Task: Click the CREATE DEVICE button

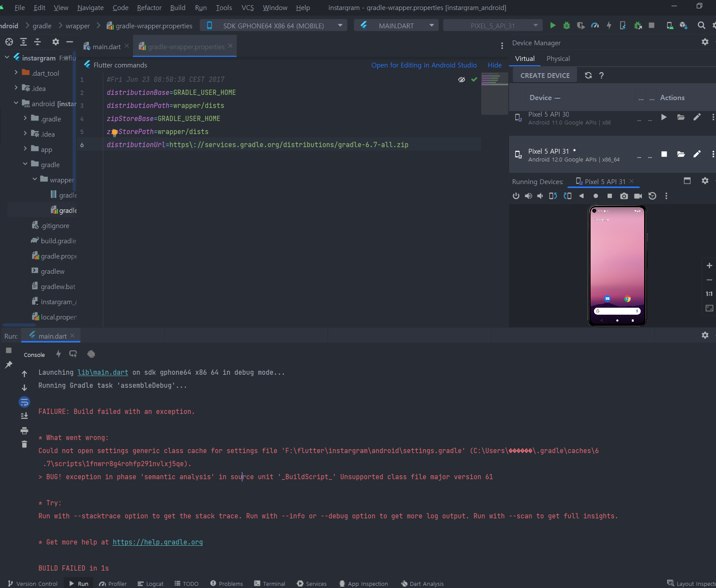Action: click(x=545, y=75)
